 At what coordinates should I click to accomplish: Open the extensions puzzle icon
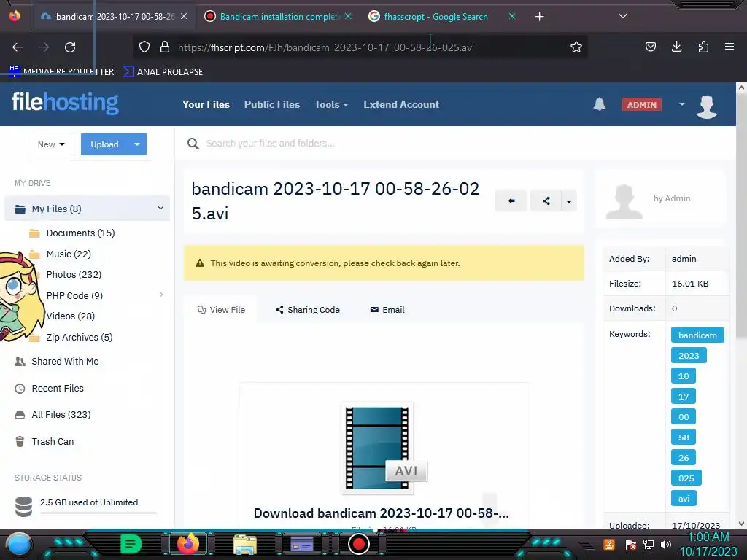[703, 47]
